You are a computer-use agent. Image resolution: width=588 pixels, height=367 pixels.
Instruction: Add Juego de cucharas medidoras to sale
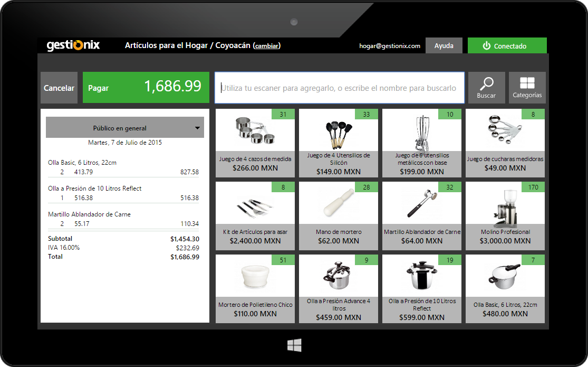[x=505, y=143]
